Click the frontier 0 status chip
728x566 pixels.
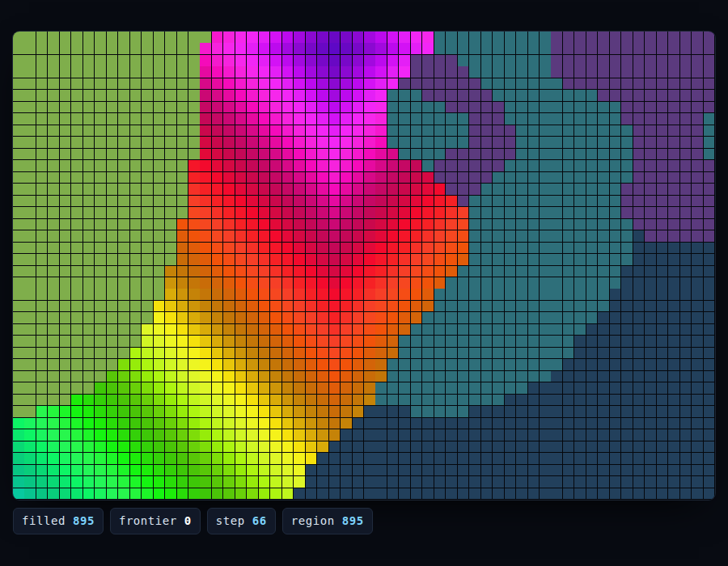(x=155, y=521)
